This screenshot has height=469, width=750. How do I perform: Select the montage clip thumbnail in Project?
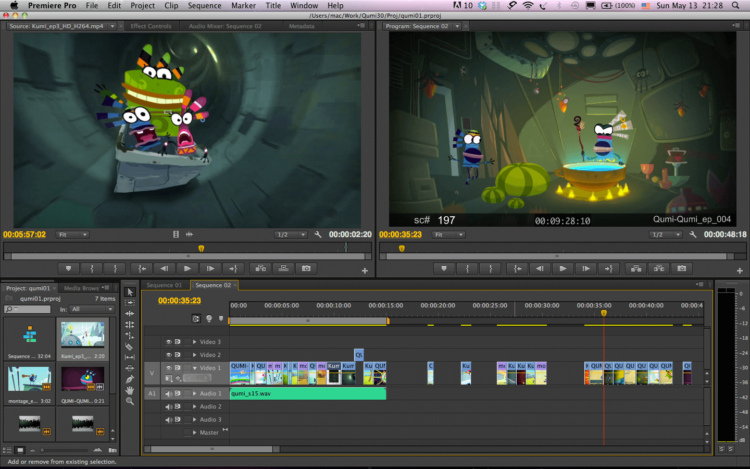30,380
